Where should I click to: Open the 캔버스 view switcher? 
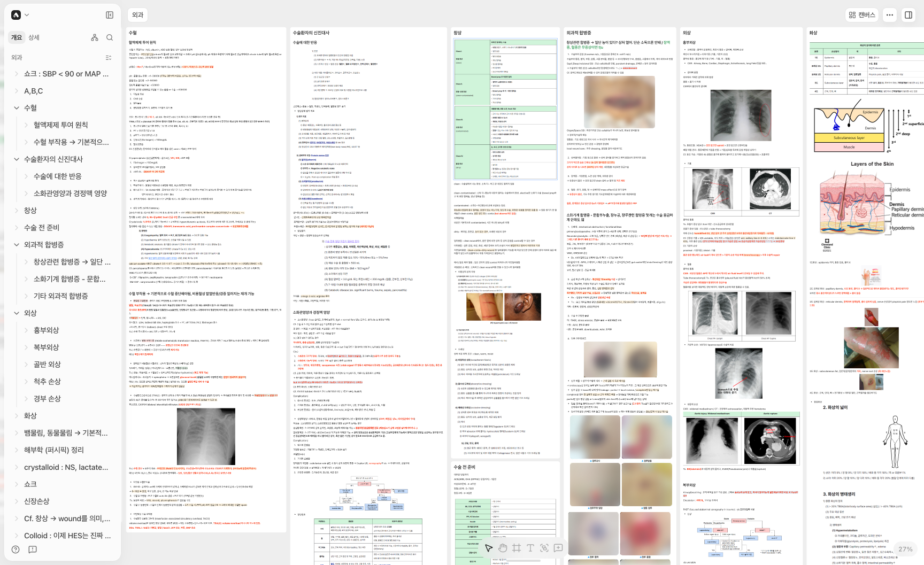click(x=862, y=15)
